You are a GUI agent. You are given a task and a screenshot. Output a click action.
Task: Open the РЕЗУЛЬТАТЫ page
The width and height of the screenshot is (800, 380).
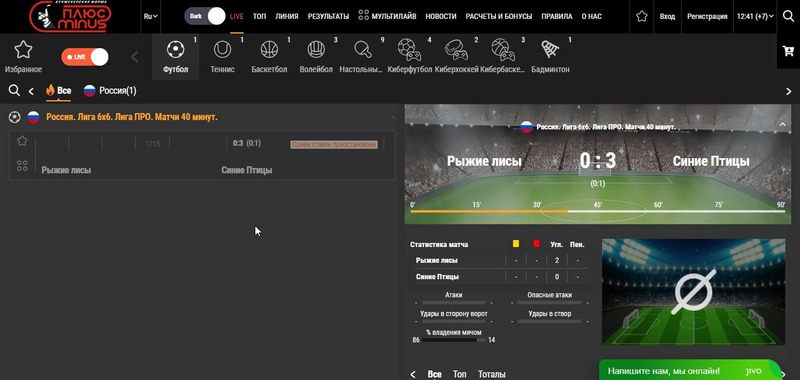click(328, 16)
